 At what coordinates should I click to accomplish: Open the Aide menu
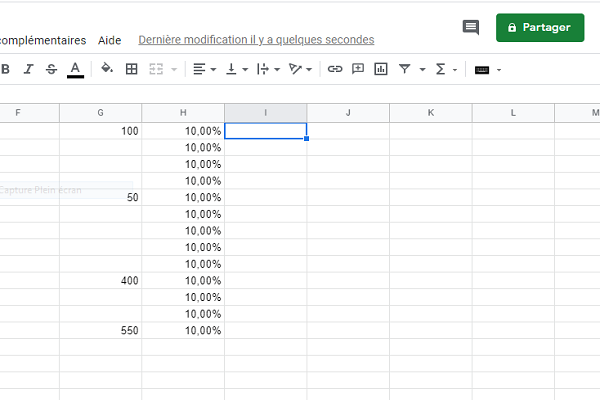pos(110,40)
